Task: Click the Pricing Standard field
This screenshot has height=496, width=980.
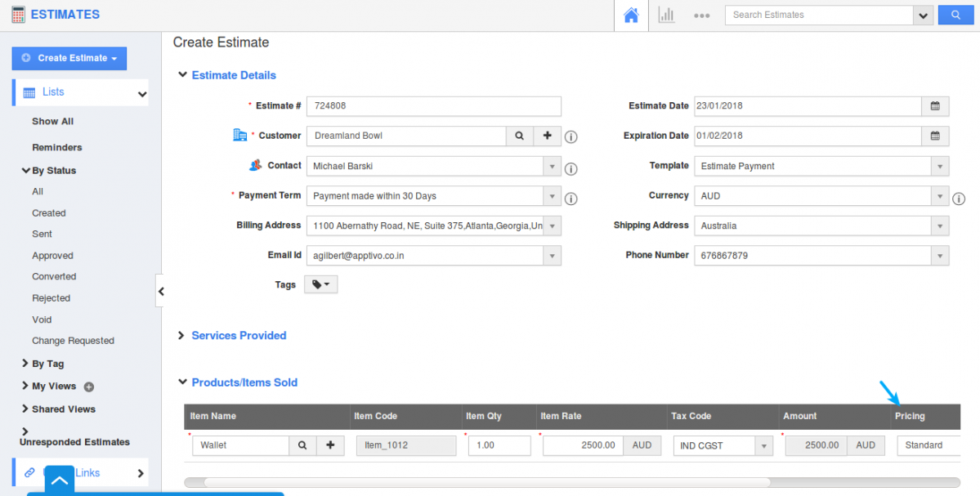Action: (x=929, y=445)
